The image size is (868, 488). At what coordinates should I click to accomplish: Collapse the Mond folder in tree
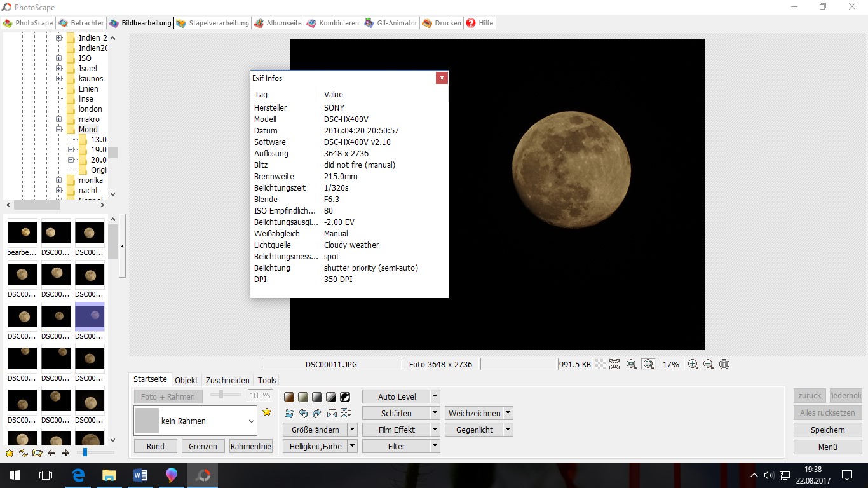58,130
